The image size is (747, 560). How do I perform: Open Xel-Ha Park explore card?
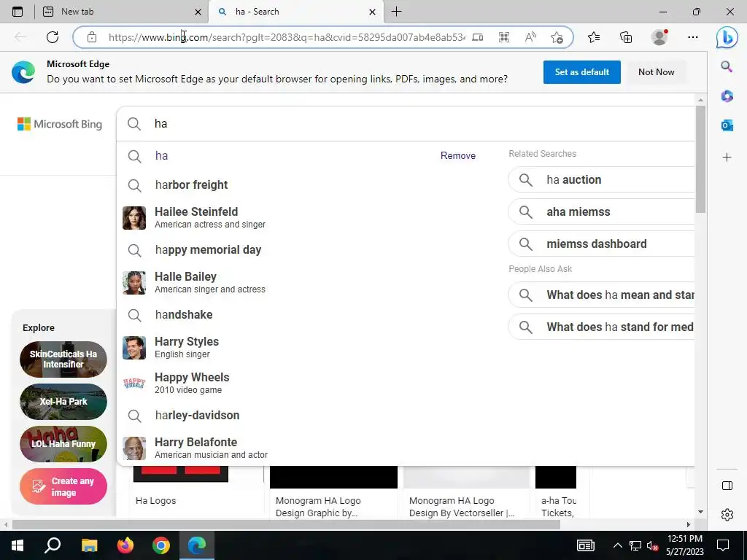pos(63,402)
